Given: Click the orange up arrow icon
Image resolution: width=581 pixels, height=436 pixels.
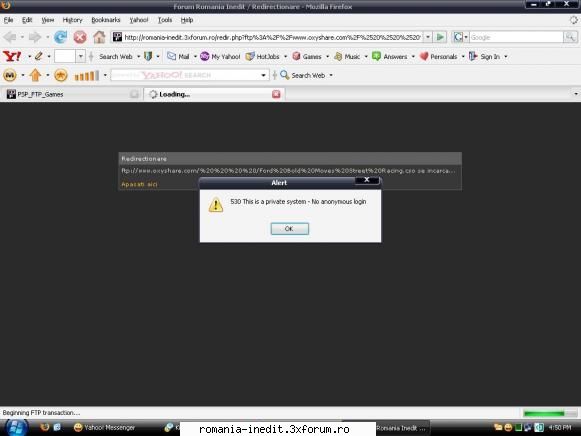Looking at the screenshot, I should 35,75.
